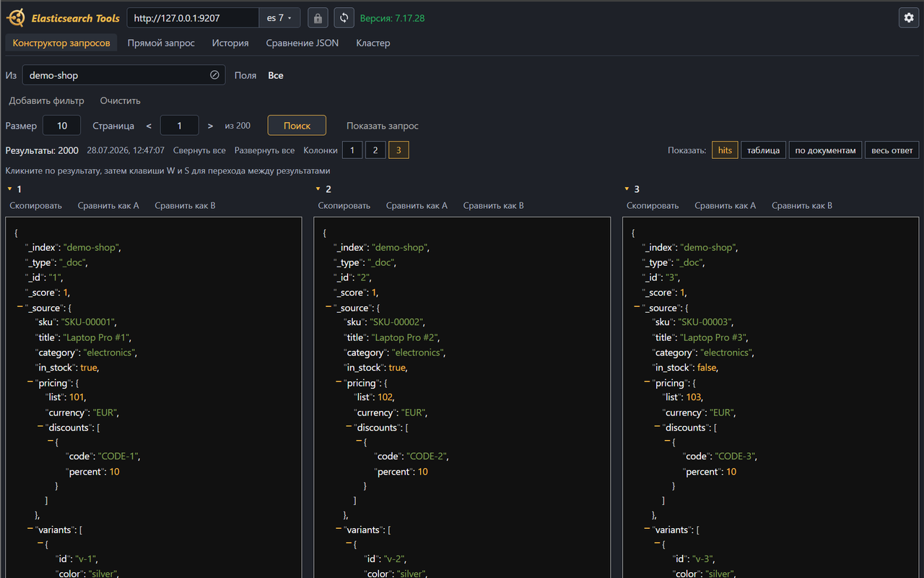Click "Laptop Pro #2" title value
Viewport: 924px width, 578px height.
[x=405, y=337]
